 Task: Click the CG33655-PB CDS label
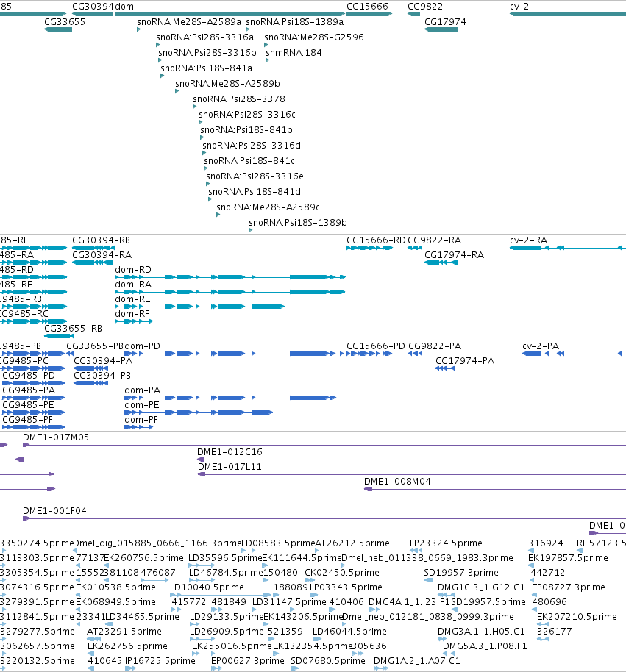click(x=95, y=346)
